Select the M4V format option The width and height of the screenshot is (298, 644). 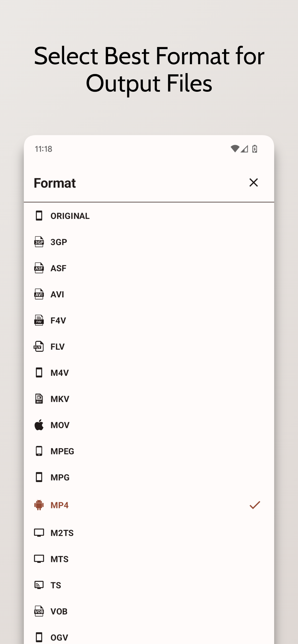pyautogui.click(x=60, y=373)
